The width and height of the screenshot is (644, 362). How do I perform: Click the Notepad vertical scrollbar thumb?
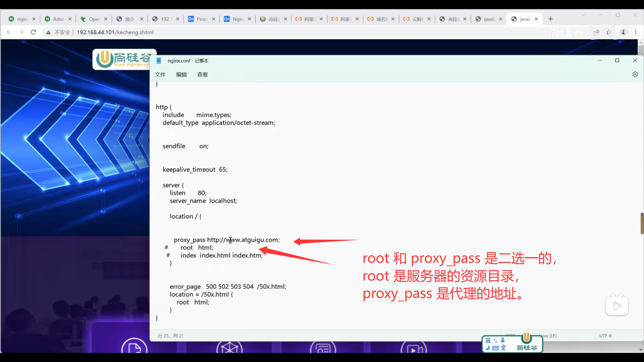point(642,223)
